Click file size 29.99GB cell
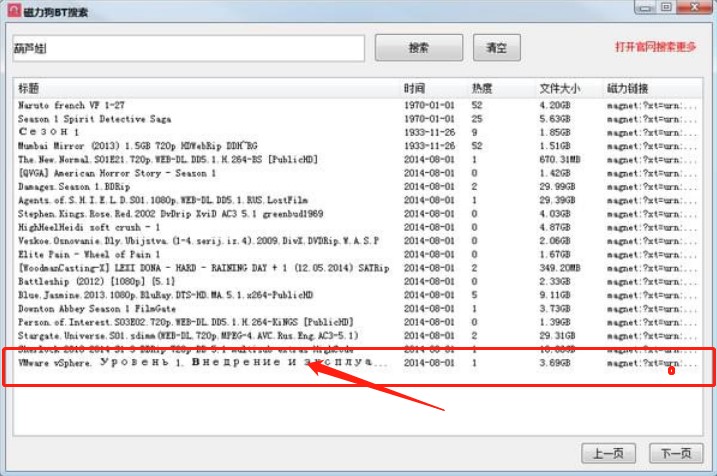Image resolution: width=717 pixels, height=476 pixels. coord(557,187)
